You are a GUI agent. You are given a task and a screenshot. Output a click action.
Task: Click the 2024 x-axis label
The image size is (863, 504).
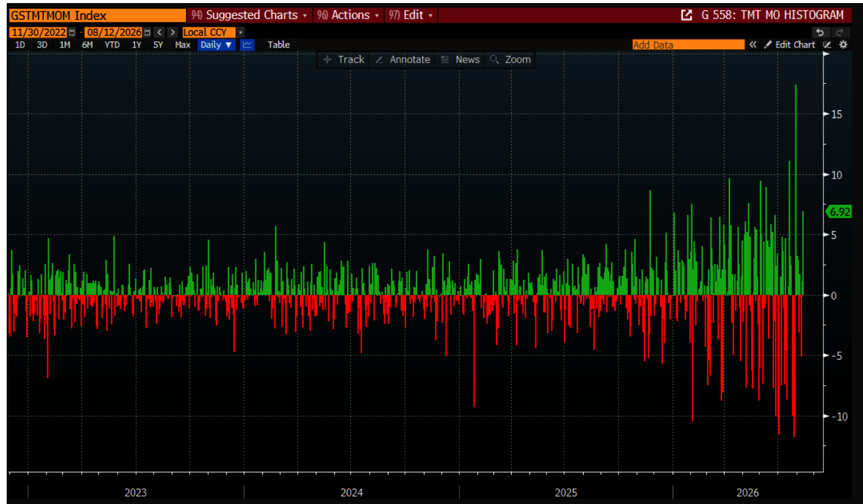[x=352, y=492]
